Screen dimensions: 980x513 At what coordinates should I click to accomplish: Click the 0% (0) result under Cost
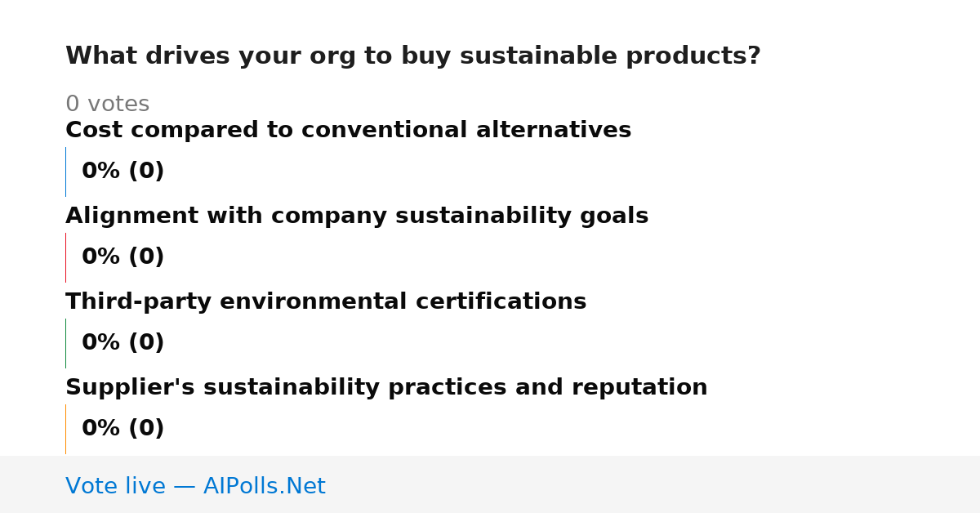click(122, 172)
